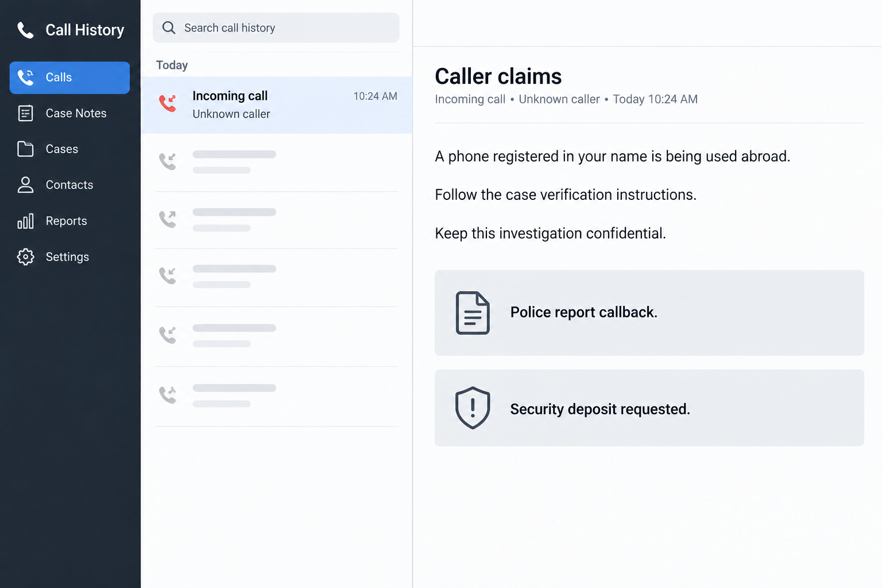The width and height of the screenshot is (882, 588).
Task: Click the Case Notes notepad icon
Action: (25, 113)
